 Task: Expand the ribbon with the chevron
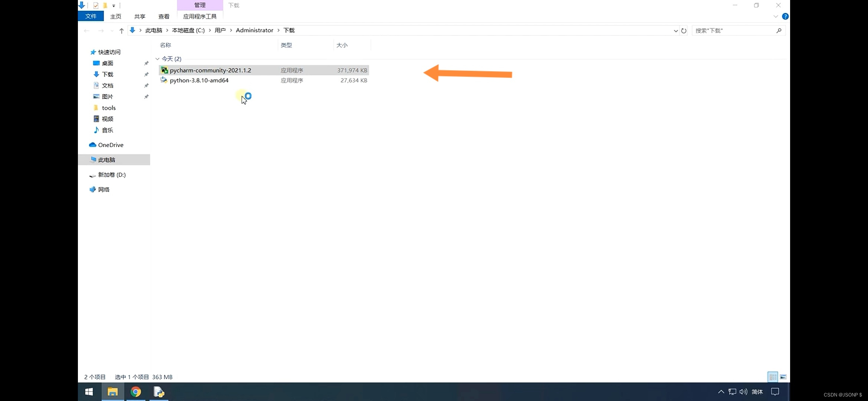coord(776,16)
